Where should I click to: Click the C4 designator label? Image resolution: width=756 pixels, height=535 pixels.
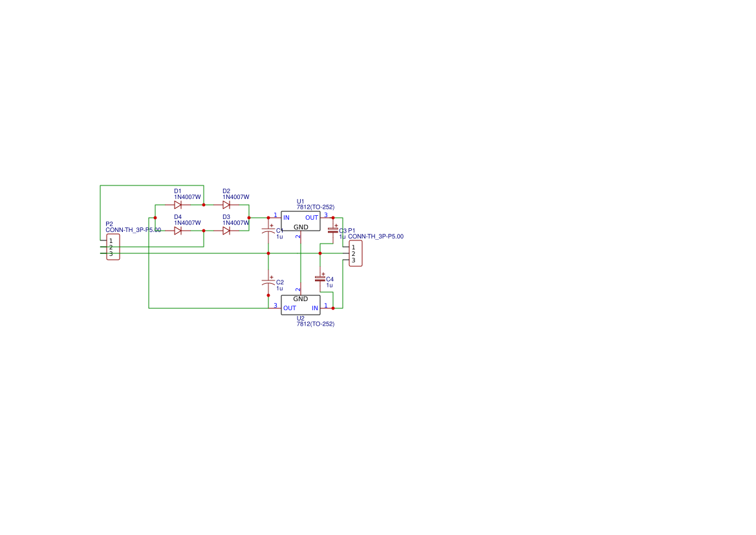pyautogui.click(x=330, y=279)
